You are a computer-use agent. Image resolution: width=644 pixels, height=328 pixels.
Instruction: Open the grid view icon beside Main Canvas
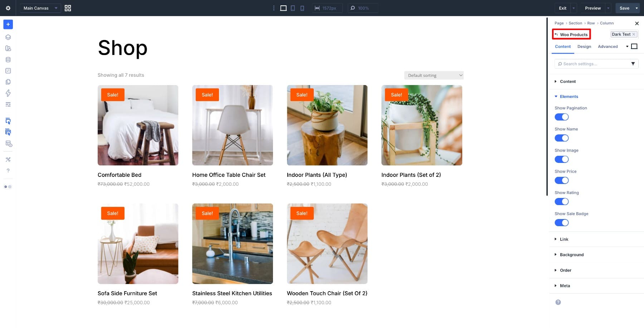click(x=68, y=8)
